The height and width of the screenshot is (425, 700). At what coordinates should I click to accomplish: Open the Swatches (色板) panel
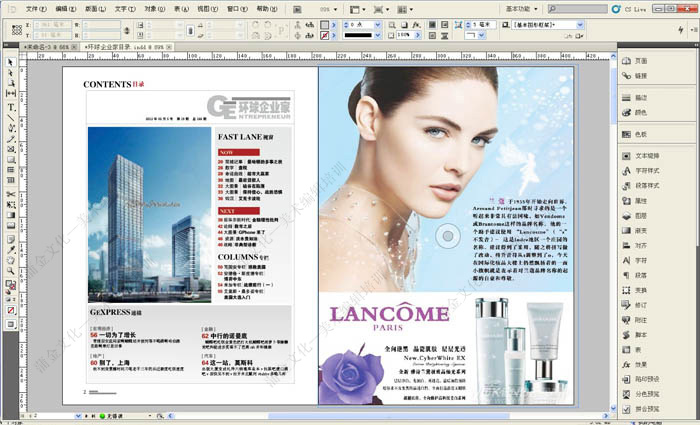pyautogui.click(x=634, y=134)
